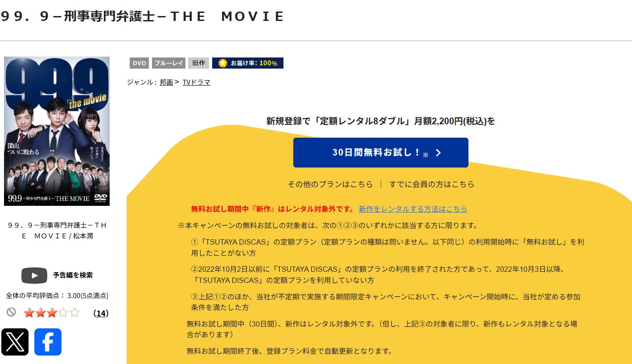Open 新作をレンタルする方法はこちら link
The image size is (632, 364).
413,209
